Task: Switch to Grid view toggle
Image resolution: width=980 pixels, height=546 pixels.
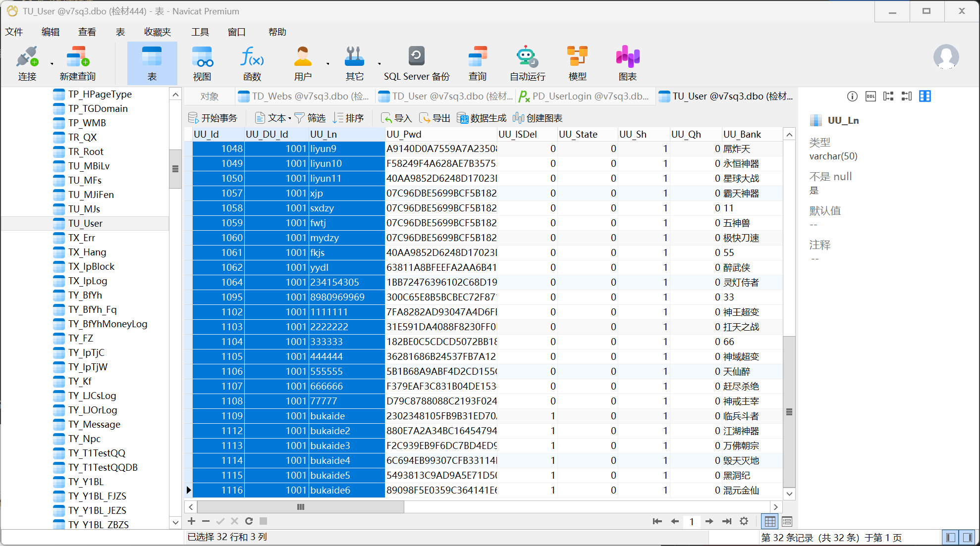Action: click(x=770, y=521)
